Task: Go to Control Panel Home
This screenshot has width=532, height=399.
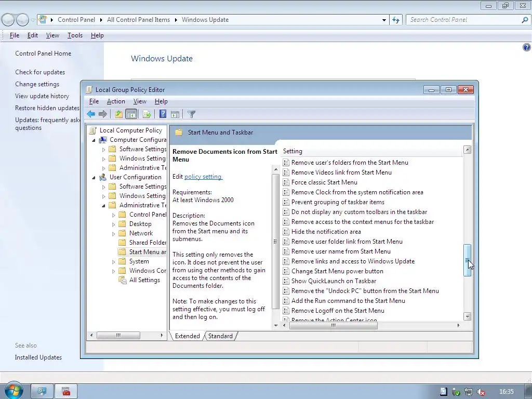Action: tap(43, 54)
